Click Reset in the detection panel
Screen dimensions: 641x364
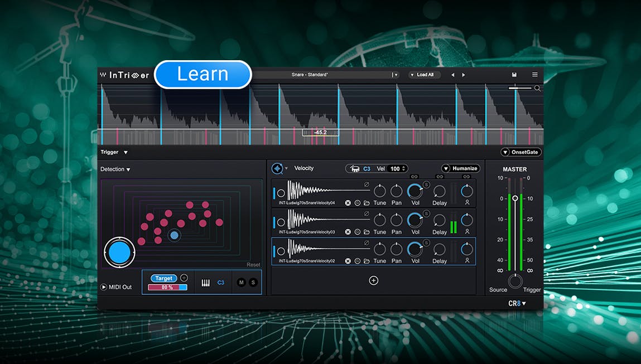tap(253, 265)
